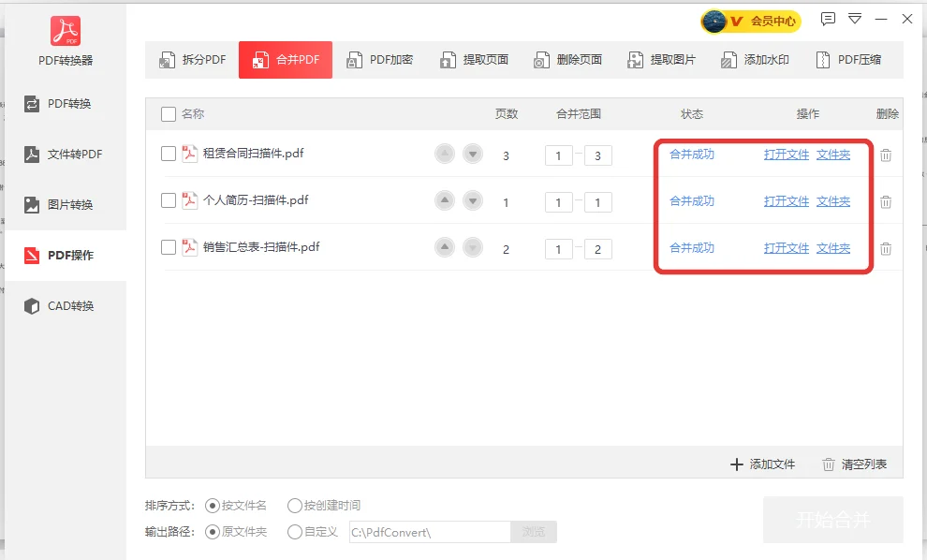Click 打开文件 link for 个人简历-扫描件.pdf
The image size is (927, 560).
click(787, 201)
